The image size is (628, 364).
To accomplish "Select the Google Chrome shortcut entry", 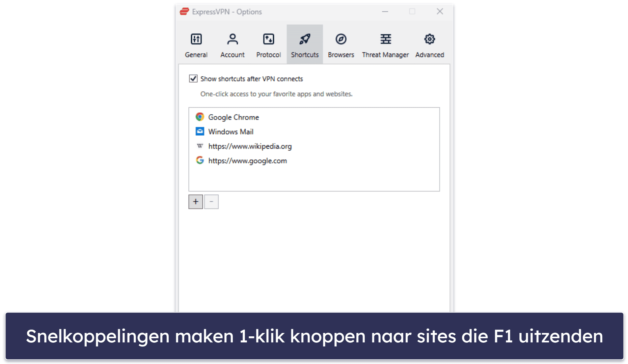I will pos(314,117).
